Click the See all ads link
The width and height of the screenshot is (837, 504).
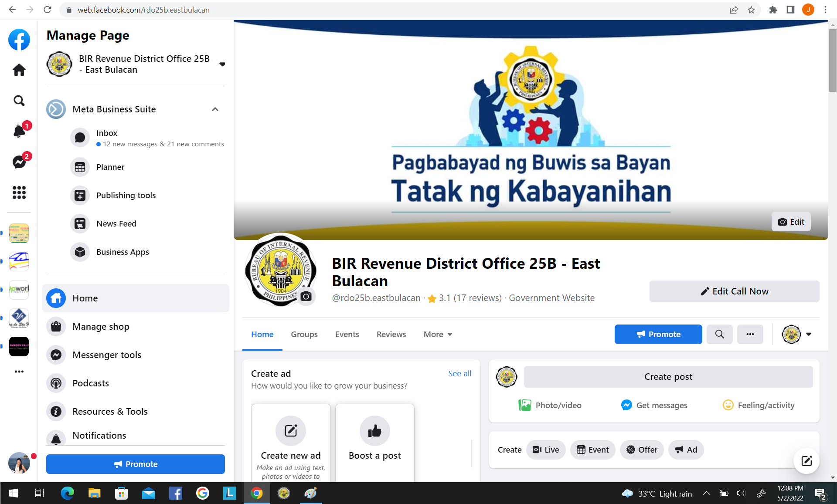point(459,373)
